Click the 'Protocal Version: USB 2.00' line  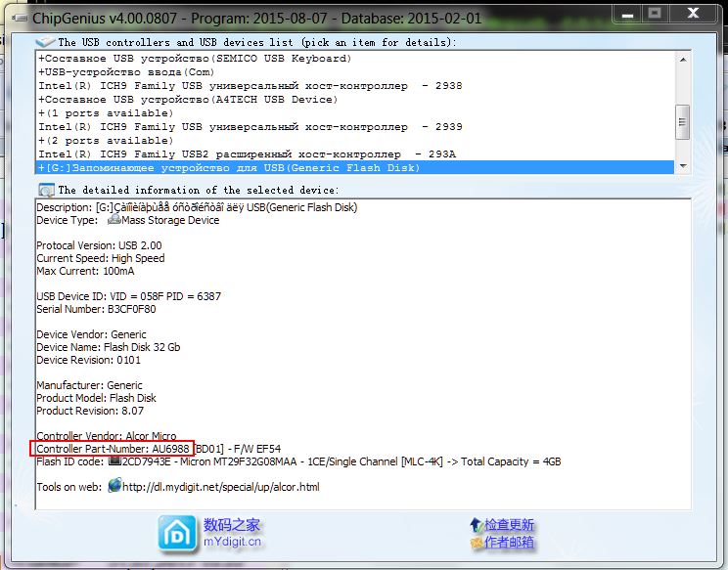pos(99,245)
